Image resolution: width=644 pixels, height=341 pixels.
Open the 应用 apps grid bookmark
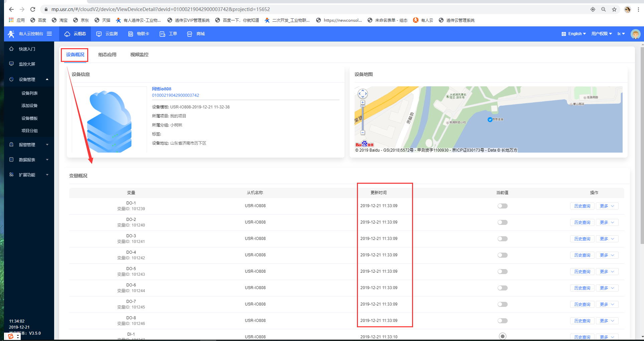coord(17,20)
